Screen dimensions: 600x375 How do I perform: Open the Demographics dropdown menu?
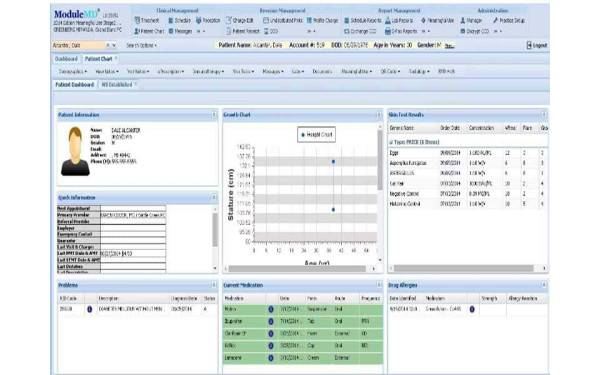pyautogui.click(x=73, y=72)
